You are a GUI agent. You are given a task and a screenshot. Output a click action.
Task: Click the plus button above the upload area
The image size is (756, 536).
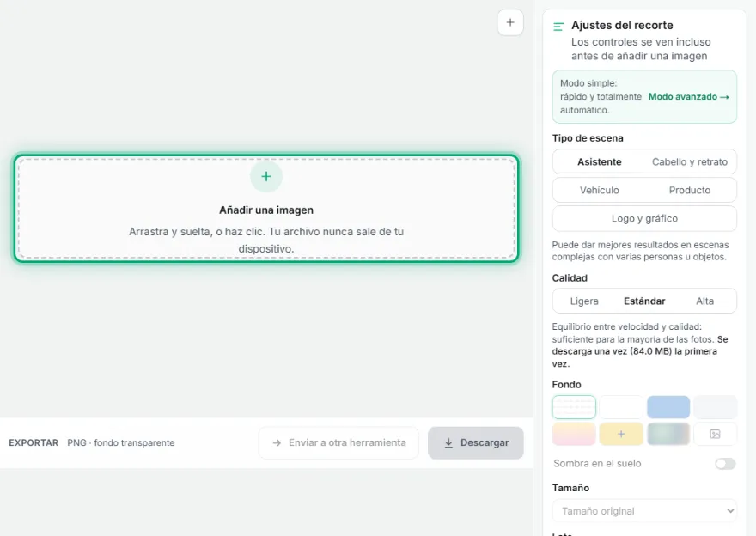pos(510,22)
